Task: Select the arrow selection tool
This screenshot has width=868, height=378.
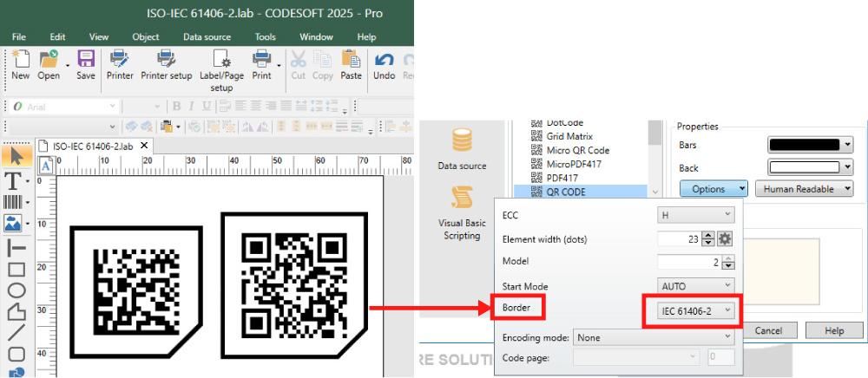Action: pos(15,157)
